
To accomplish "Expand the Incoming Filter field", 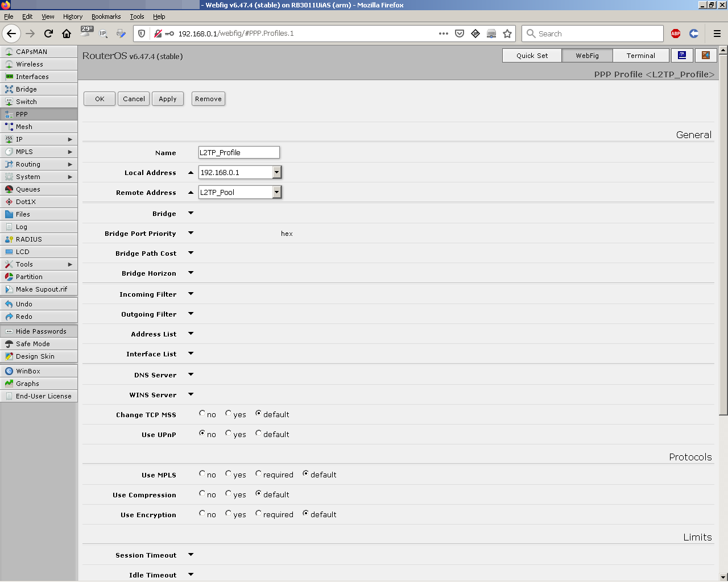I will pos(191,294).
